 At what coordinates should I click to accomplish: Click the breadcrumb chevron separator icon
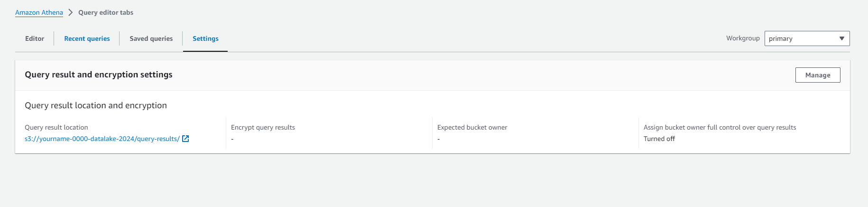70,12
